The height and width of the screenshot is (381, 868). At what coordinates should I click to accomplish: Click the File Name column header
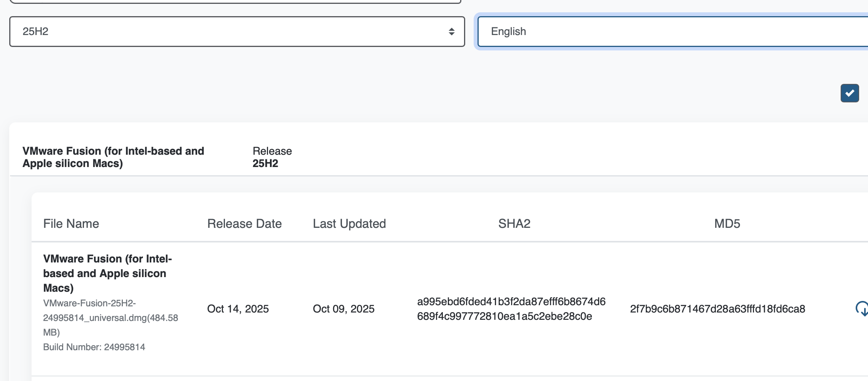click(71, 224)
